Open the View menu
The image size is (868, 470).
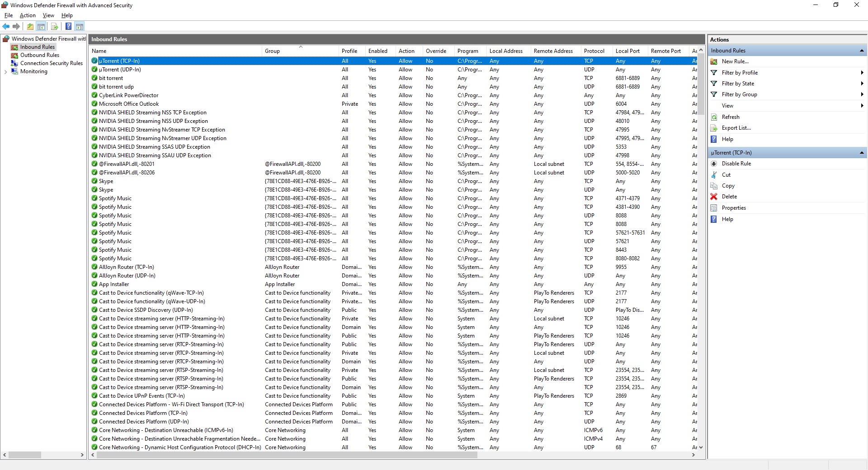tap(48, 15)
